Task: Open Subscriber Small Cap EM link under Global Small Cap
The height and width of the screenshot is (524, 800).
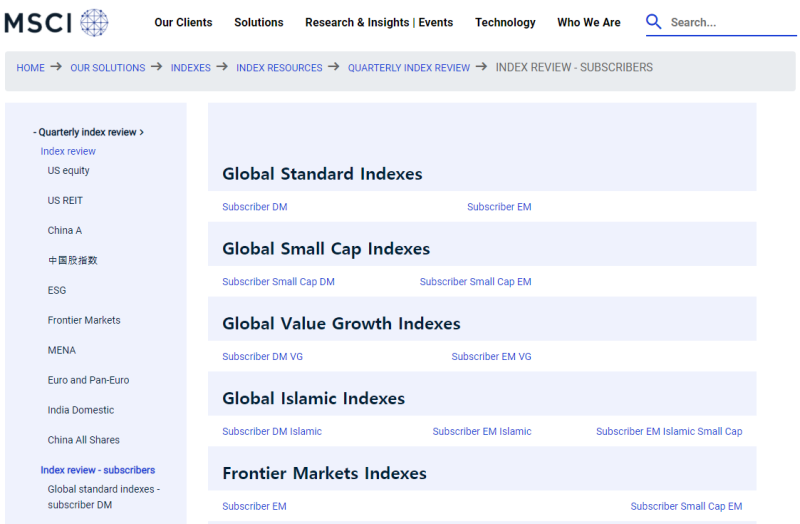Action: [x=476, y=282]
